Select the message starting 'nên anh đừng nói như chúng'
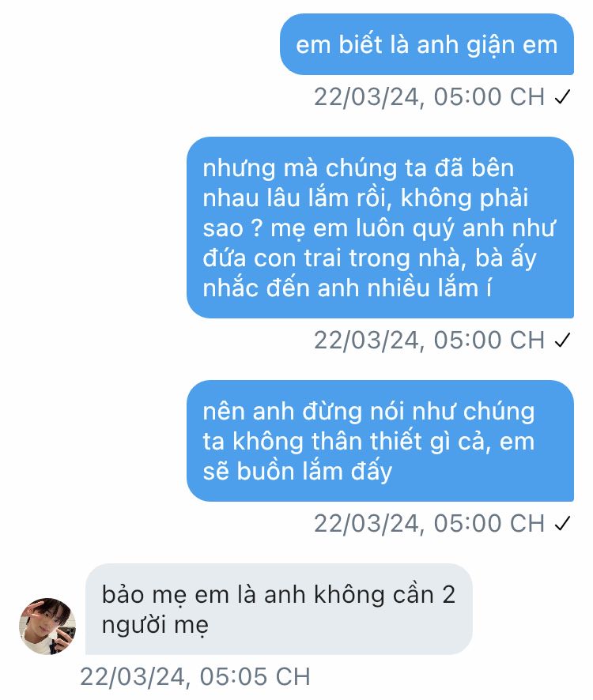This screenshot has height=700, width=593. point(380,441)
